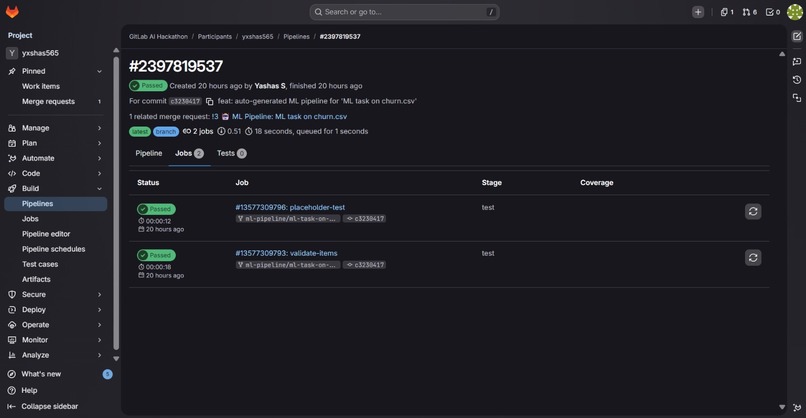
Task: Click the Plan section calendar icon
Action: point(12,143)
